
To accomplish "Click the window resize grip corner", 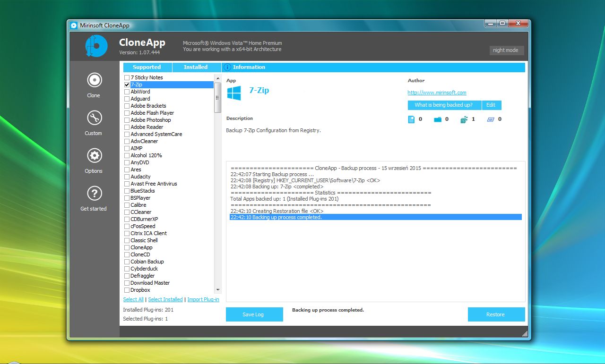I will [x=525, y=333].
